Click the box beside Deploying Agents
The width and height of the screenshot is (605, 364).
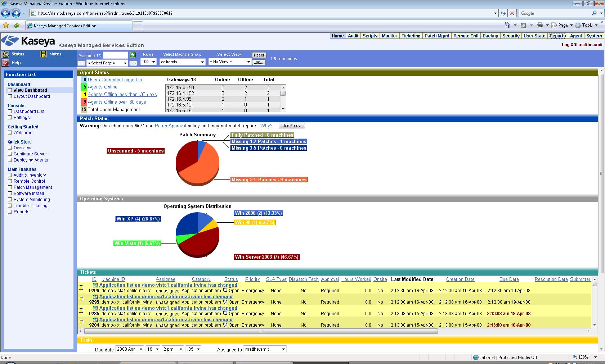(10, 160)
